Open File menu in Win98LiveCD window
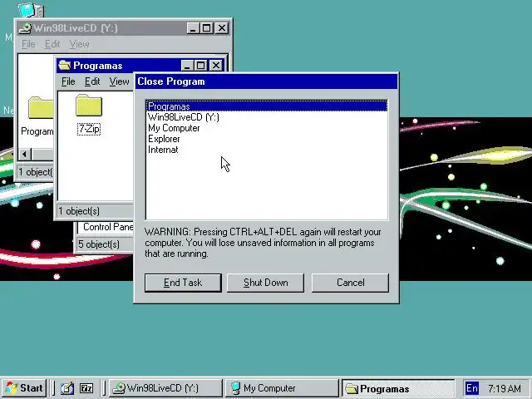This screenshot has height=399, width=532. [28, 44]
